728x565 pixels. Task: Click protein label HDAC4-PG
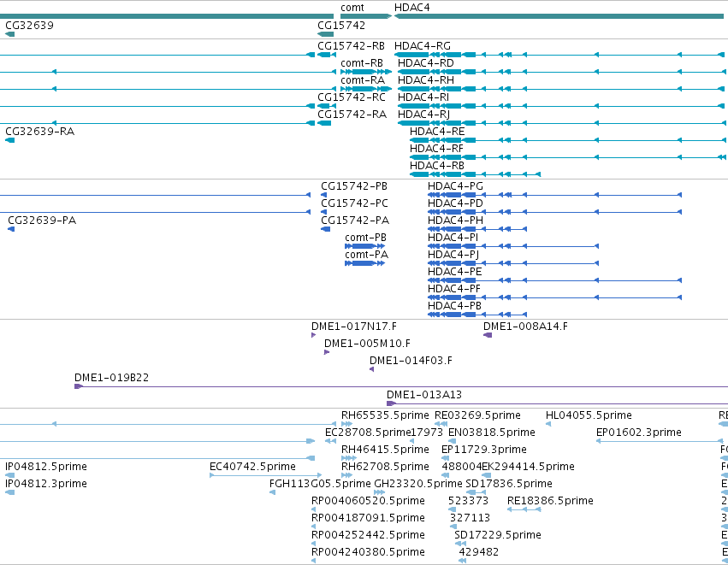(x=455, y=186)
